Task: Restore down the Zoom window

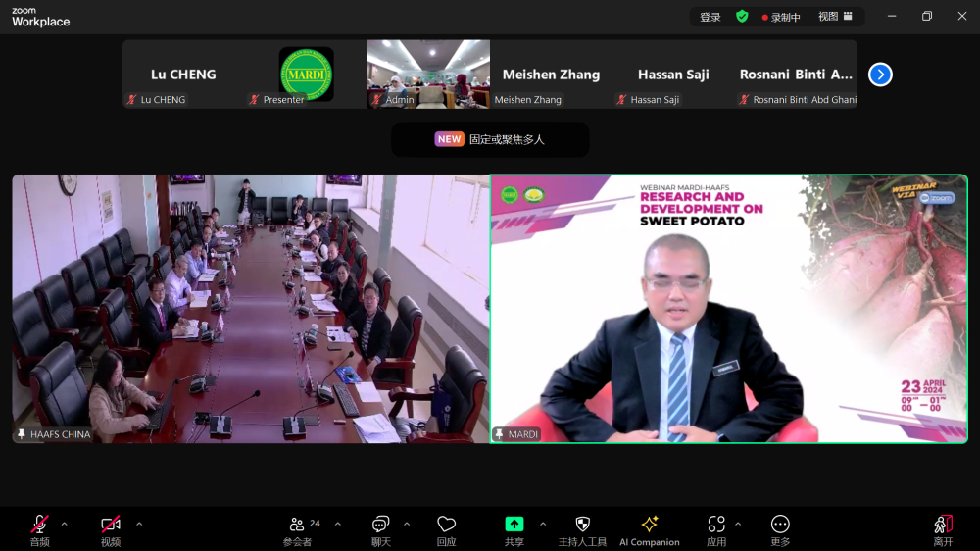Action: point(927,17)
